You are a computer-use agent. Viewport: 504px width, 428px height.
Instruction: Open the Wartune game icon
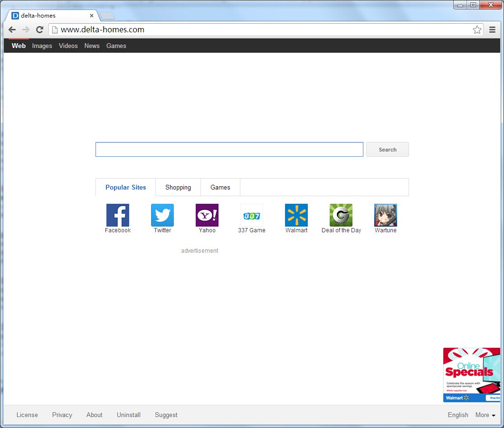coord(386,215)
